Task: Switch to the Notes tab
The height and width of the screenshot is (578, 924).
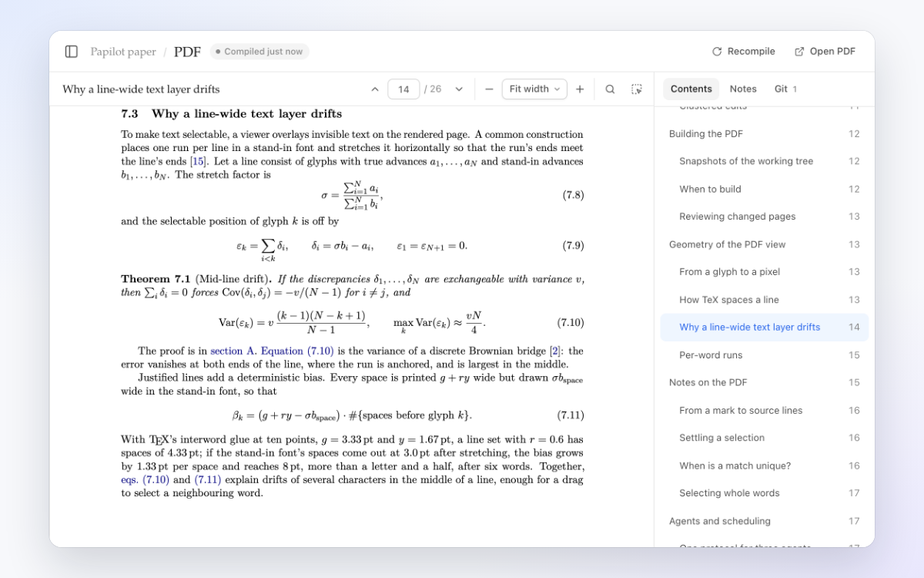Action: [743, 89]
